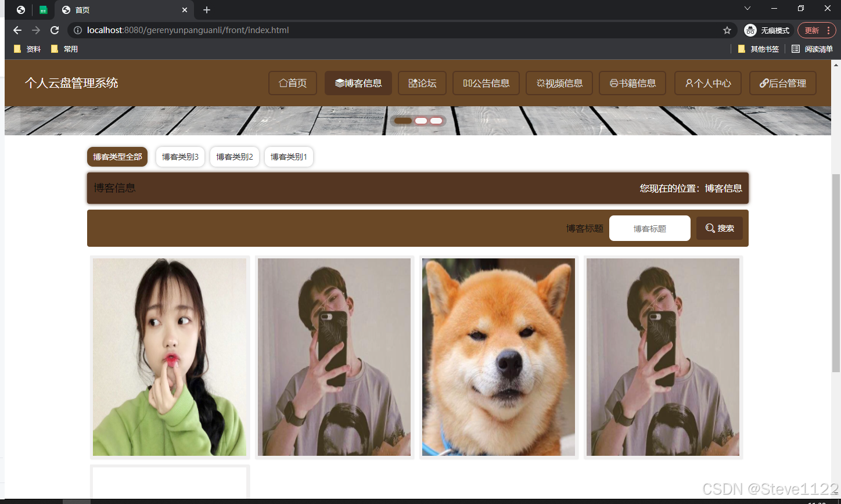Click the link icon on 后台管理
Viewport: 841px width, 504px height.
click(x=765, y=83)
